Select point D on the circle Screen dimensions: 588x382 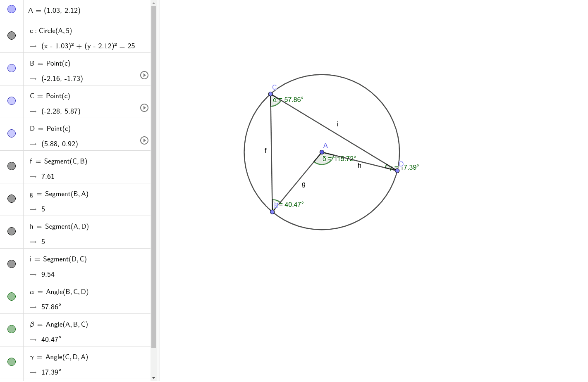(x=397, y=171)
